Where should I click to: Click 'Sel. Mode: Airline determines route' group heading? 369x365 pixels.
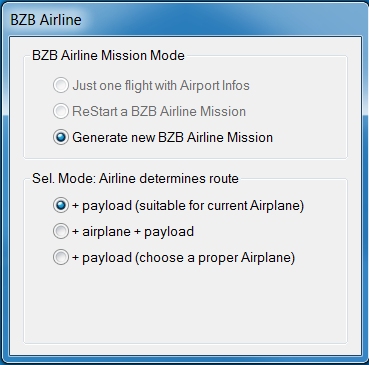coord(135,178)
